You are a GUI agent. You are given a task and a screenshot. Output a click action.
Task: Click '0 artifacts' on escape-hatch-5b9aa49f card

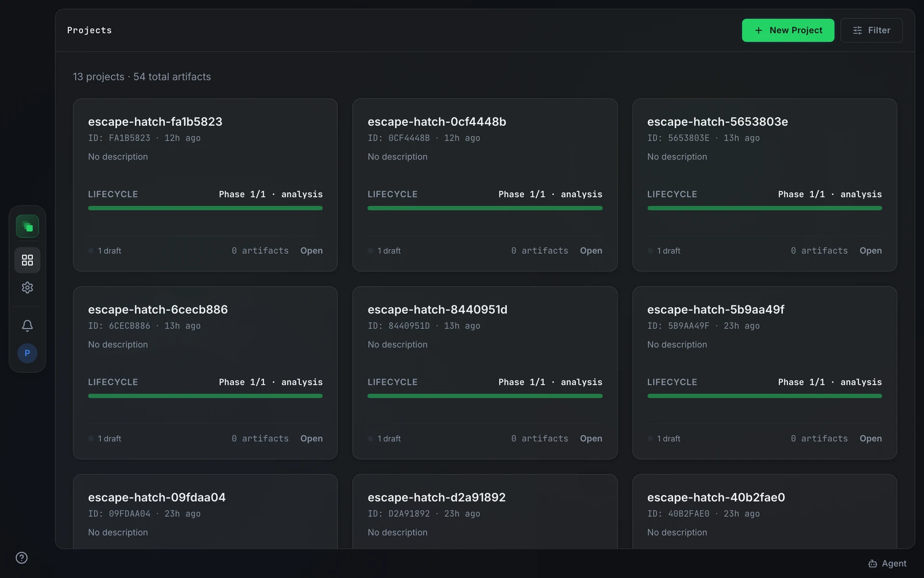click(820, 438)
